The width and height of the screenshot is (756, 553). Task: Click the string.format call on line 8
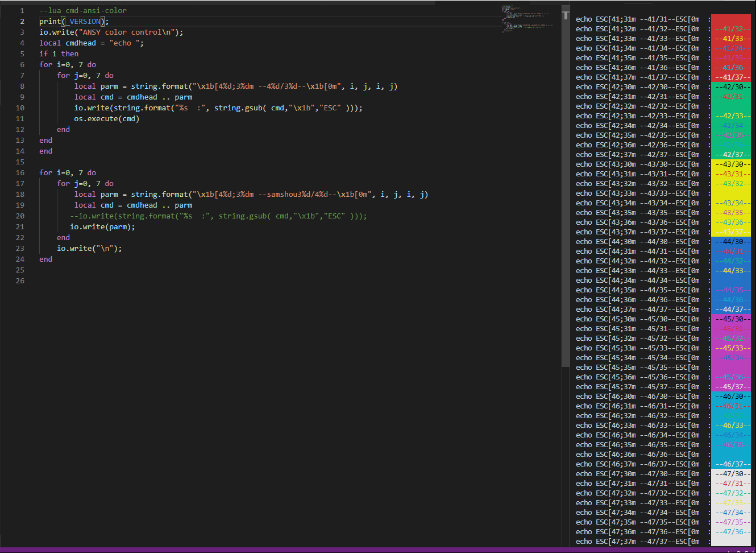(264, 86)
